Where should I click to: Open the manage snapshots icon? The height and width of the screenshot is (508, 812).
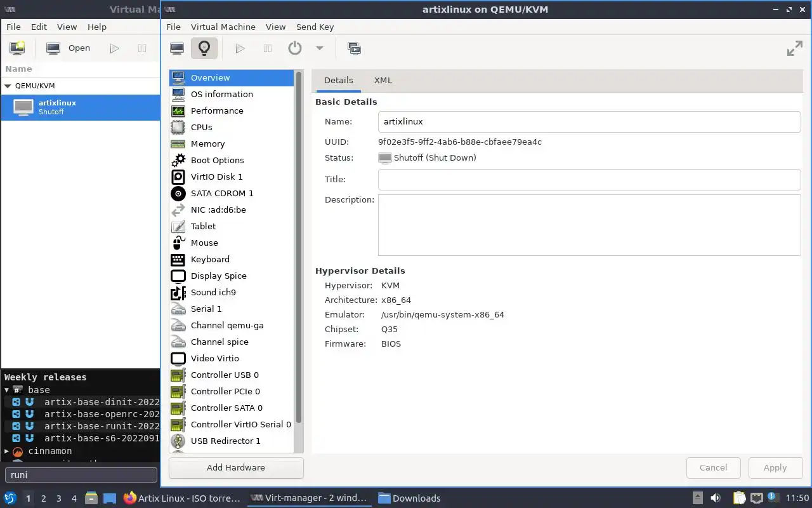point(354,48)
